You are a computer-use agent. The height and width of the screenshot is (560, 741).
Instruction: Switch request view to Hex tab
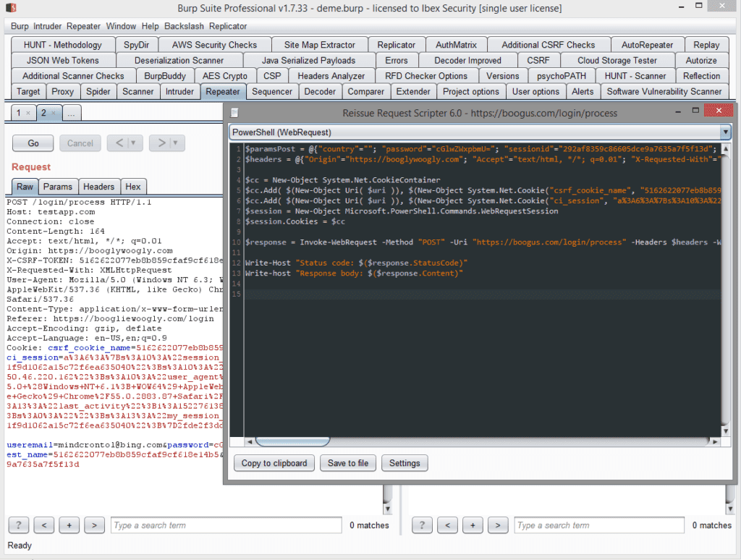tap(133, 187)
